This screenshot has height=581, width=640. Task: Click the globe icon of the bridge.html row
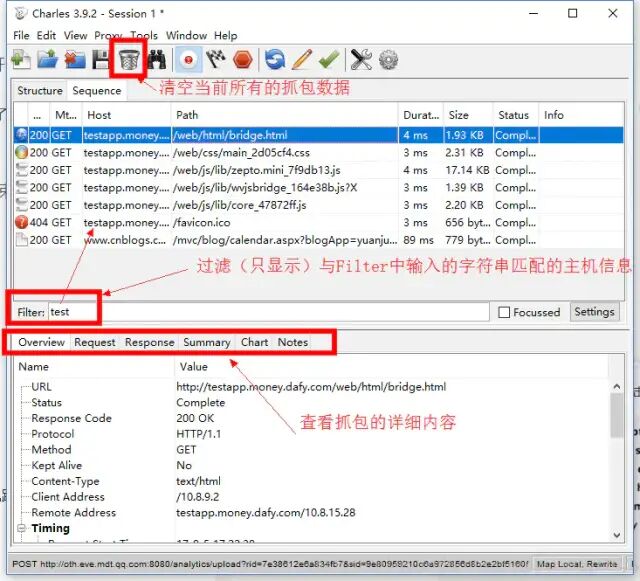coord(21,135)
